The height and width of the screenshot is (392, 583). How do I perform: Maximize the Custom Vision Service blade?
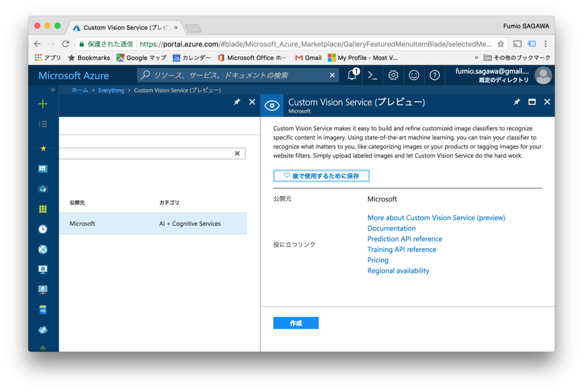(532, 102)
